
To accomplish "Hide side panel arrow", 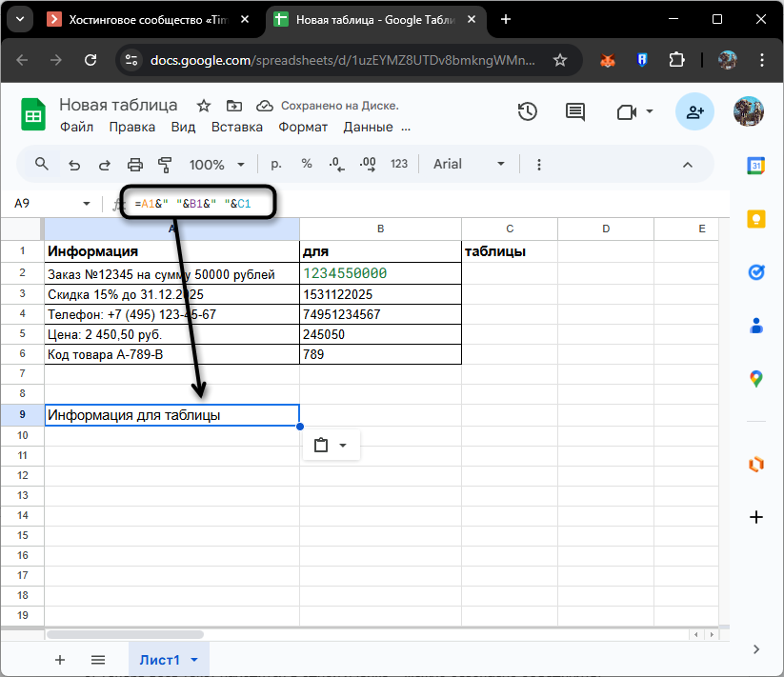I will (x=756, y=649).
